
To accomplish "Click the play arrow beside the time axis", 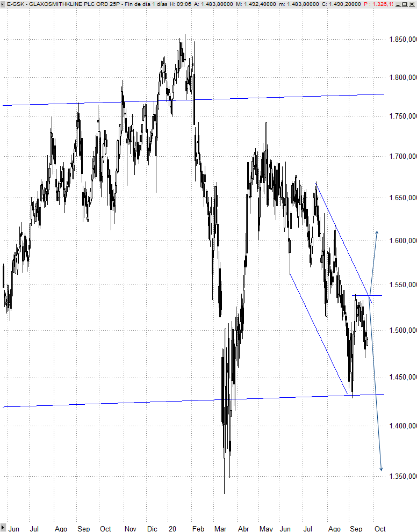I will pos(3,528).
